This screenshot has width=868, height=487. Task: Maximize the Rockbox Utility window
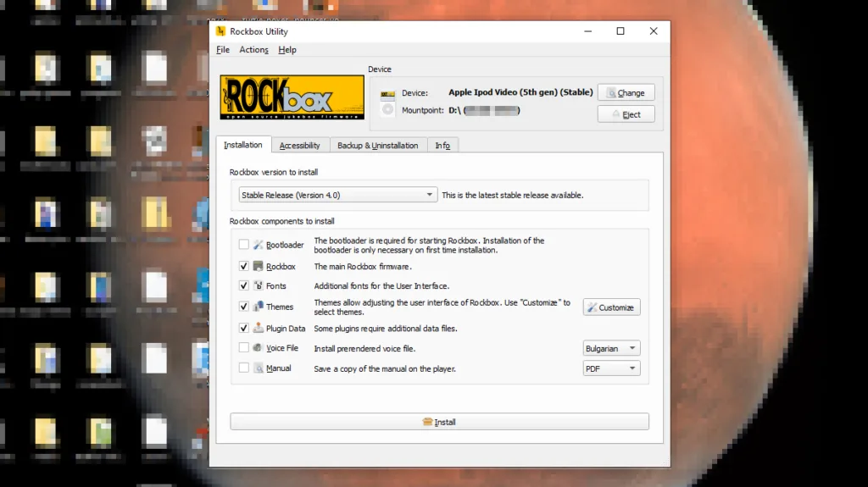click(620, 31)
